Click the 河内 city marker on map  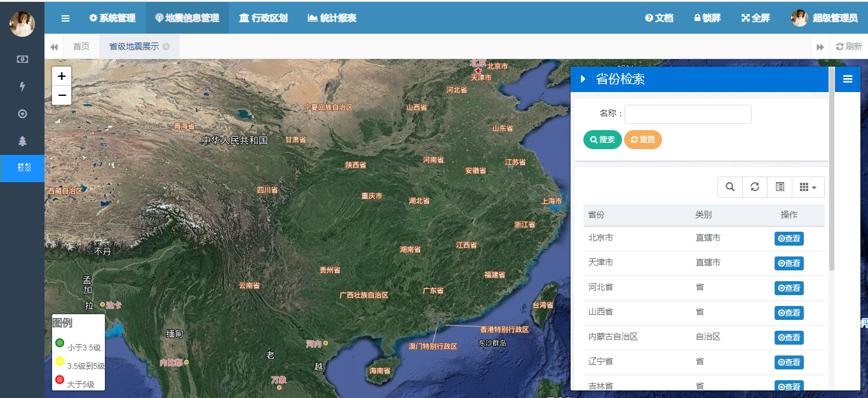point(325,343)
